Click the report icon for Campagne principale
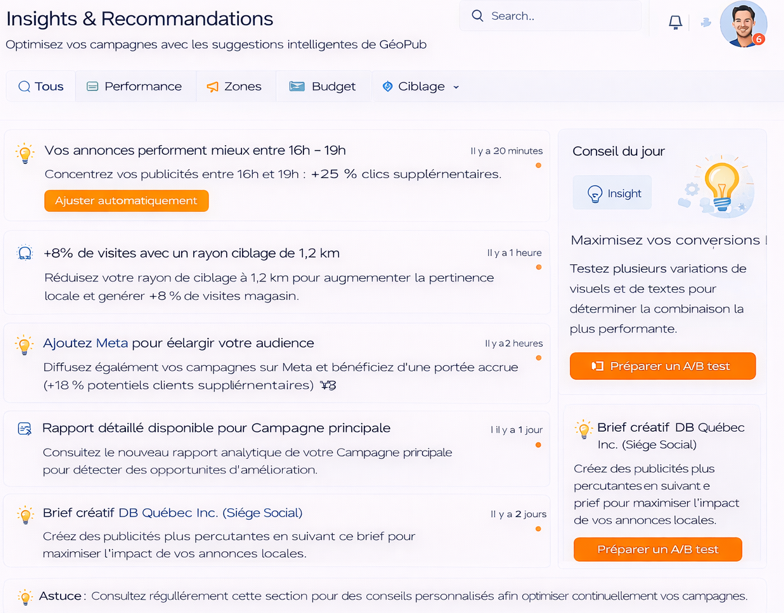The width and height of the screenshot is (784, 613). tap(25, 429)
